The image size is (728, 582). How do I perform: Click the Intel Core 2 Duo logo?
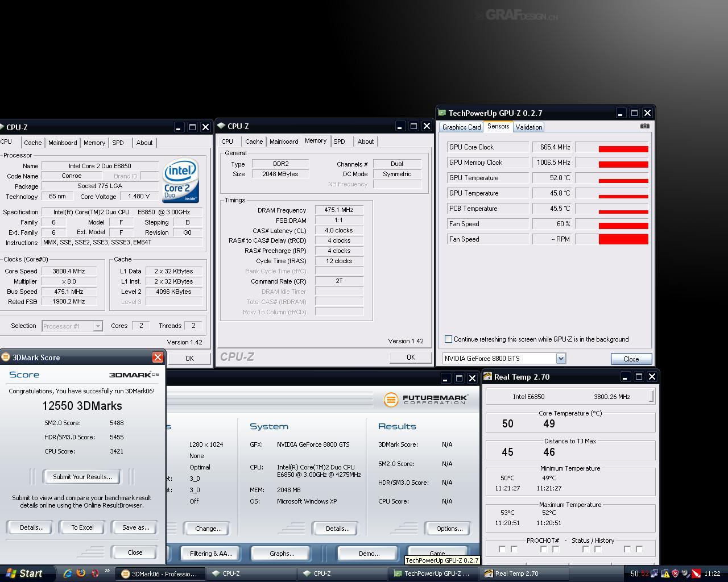pyautogui.click(x=180, y=181)
